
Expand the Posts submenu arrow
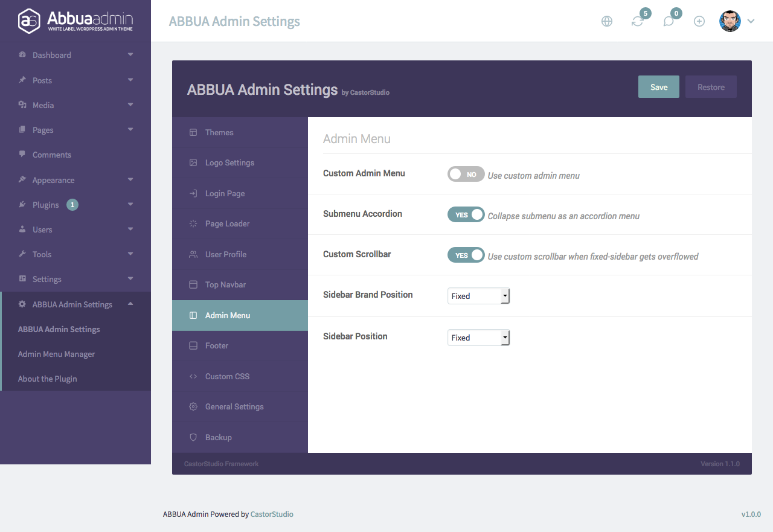tap(130, 80)
